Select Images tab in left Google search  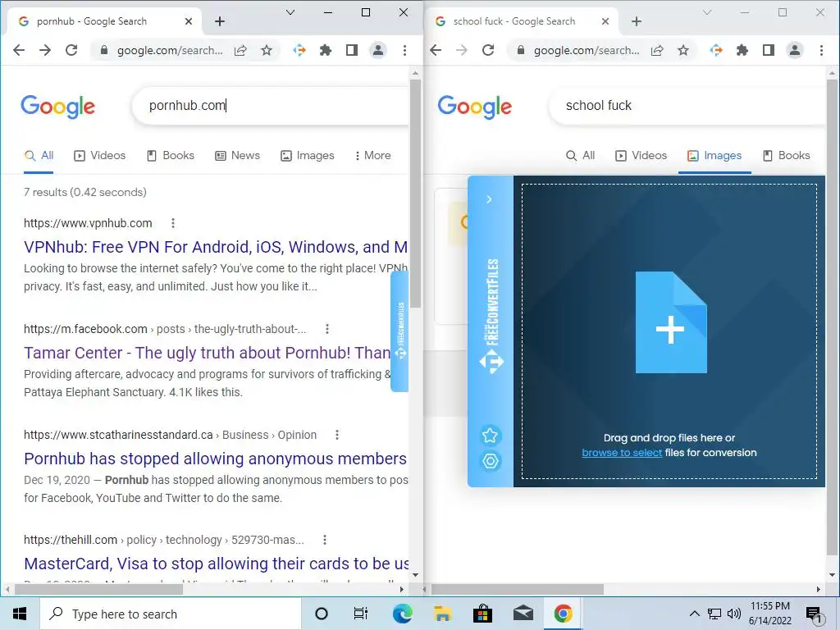click(308, 156)
